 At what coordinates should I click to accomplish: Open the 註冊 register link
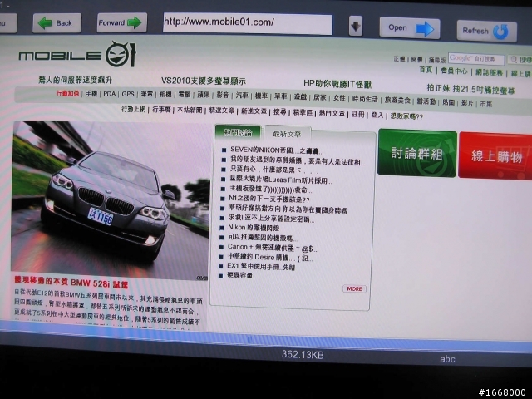[x=358, y=115]
